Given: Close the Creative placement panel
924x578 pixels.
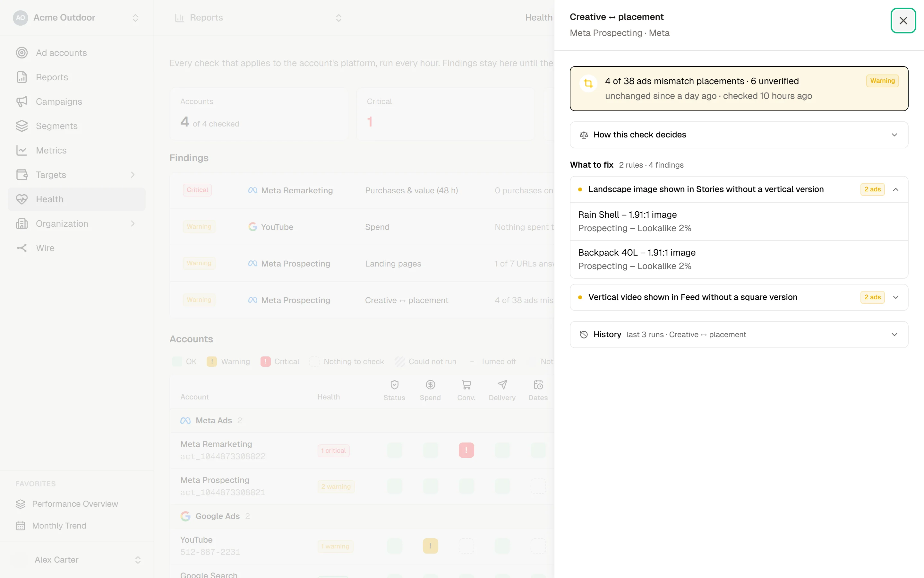Looking at the screenshot, I should coord(903,21).
